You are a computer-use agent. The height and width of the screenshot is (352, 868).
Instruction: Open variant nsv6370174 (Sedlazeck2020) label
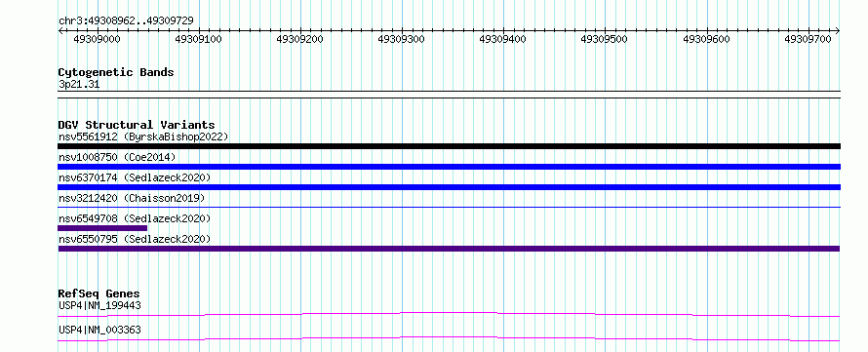pyautogui.click(x=135, y=177)
